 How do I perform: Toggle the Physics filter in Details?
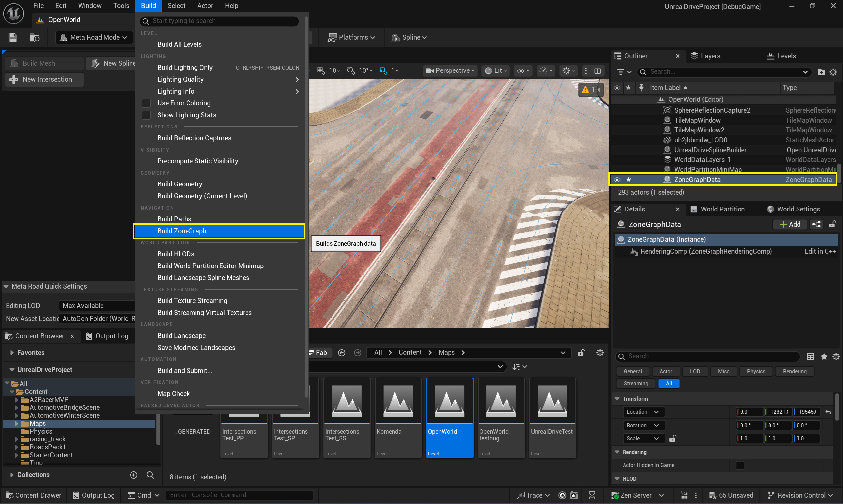(756, 372)
